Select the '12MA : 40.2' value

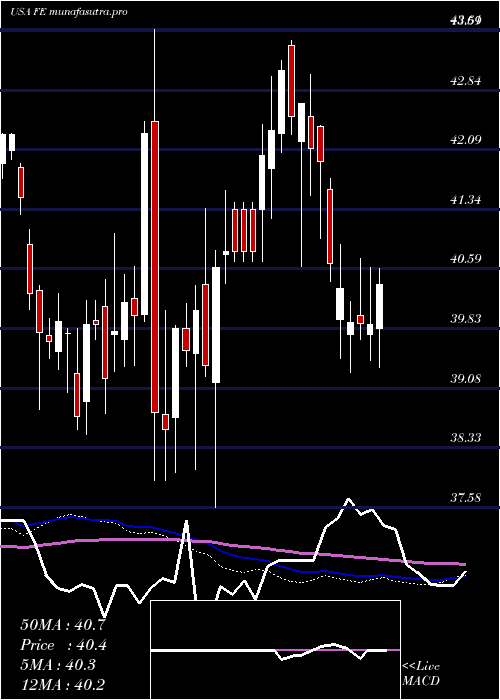(63, 685)
